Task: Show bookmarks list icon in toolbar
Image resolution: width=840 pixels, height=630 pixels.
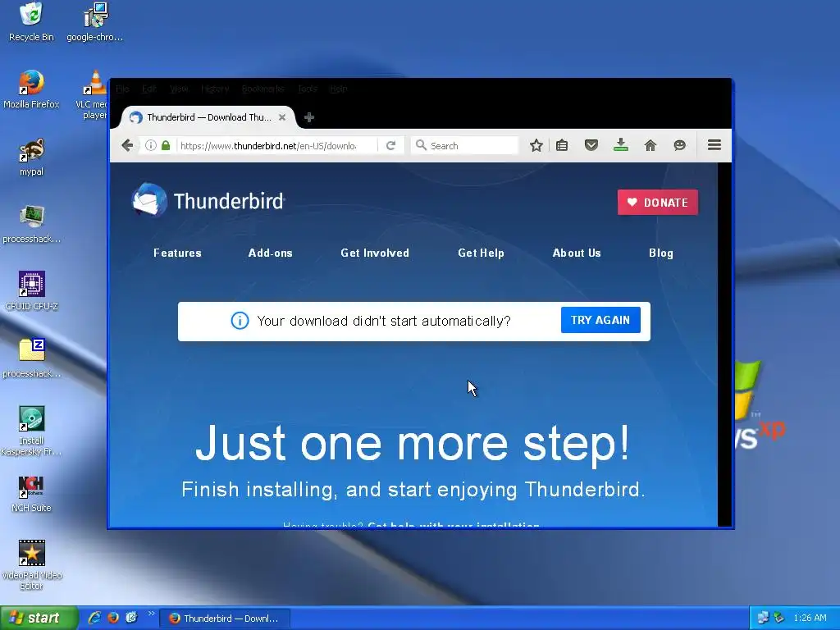Action: (x=562, y=145)
